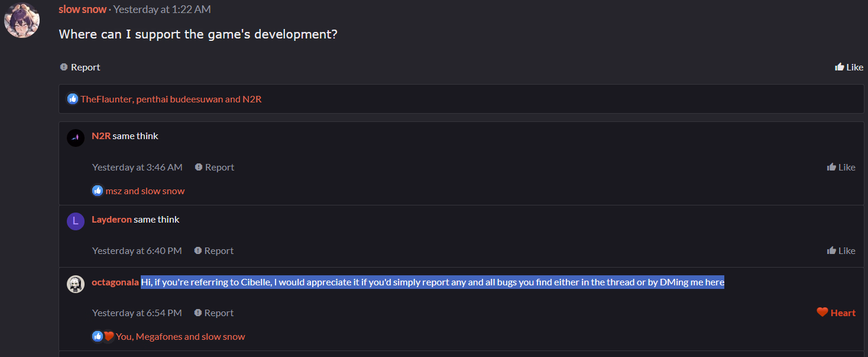Screen dimensions: 868x357
Task: Open Layderon's username link
Action: (112, 220)
